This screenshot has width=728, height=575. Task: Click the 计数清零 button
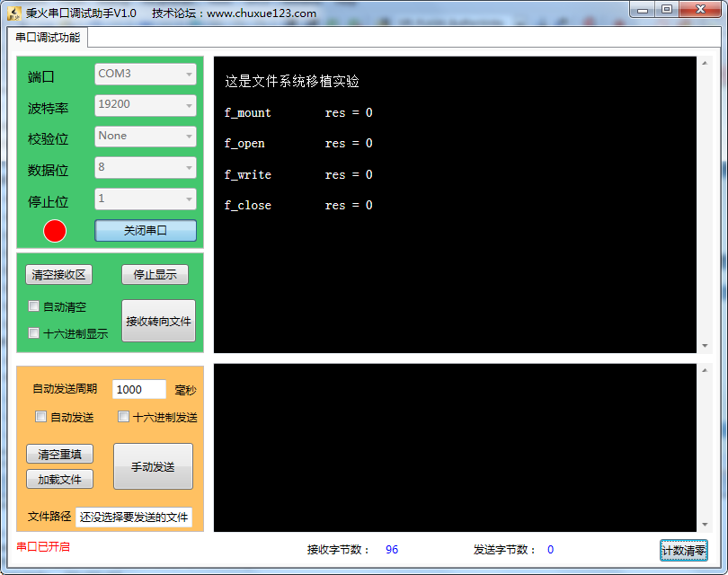pyautogui.click(x=683, y=551)
